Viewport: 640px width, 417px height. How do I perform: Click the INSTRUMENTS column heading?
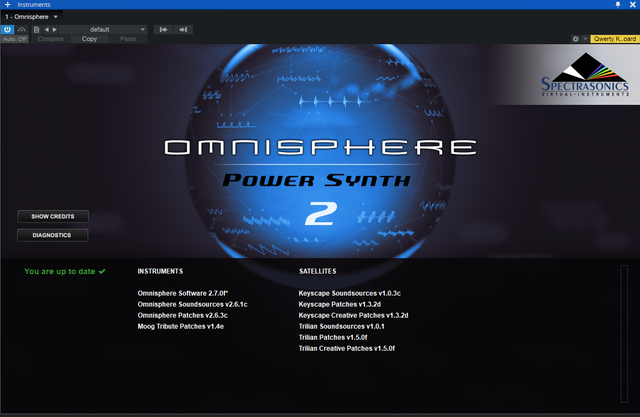tap(160, 271)
